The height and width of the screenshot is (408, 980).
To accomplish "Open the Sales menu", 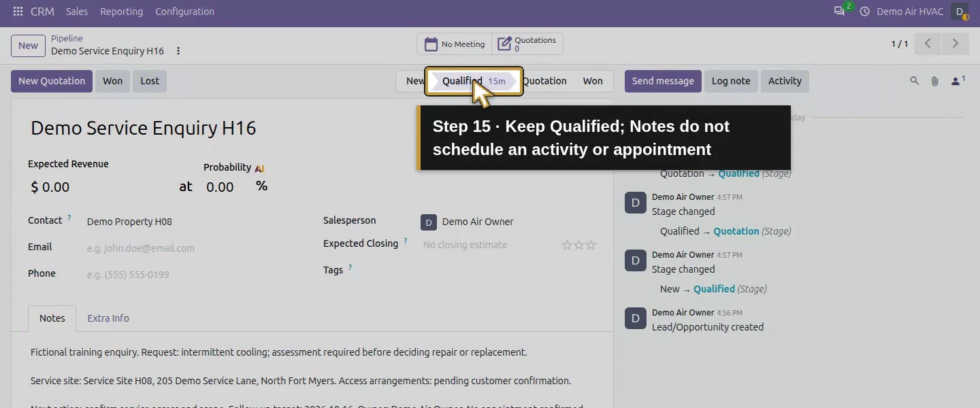I will coord(77,12).
